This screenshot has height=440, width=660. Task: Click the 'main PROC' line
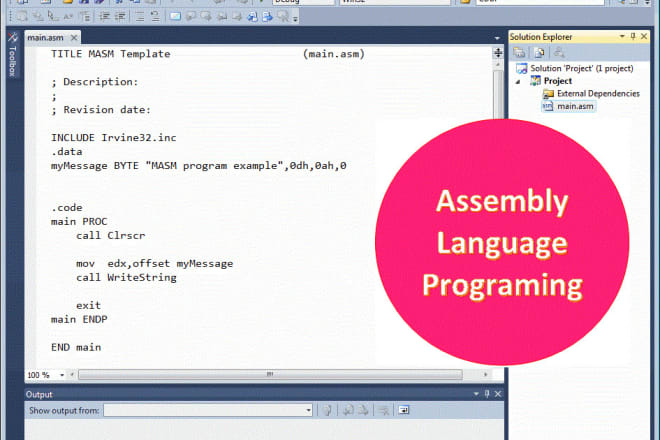click(x=79, y=221)
